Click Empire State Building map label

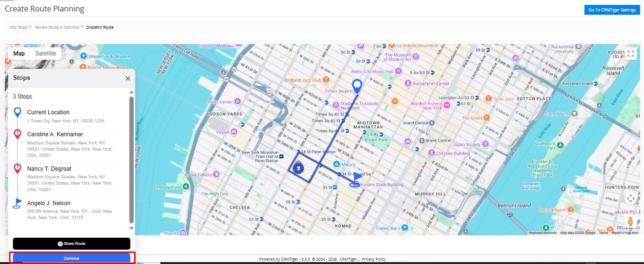[382, 185]
